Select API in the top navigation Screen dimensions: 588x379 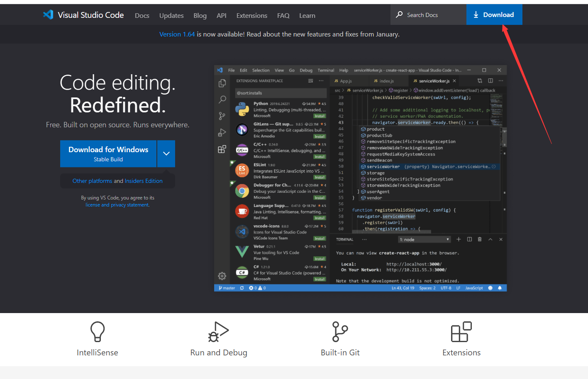(222, 15)
